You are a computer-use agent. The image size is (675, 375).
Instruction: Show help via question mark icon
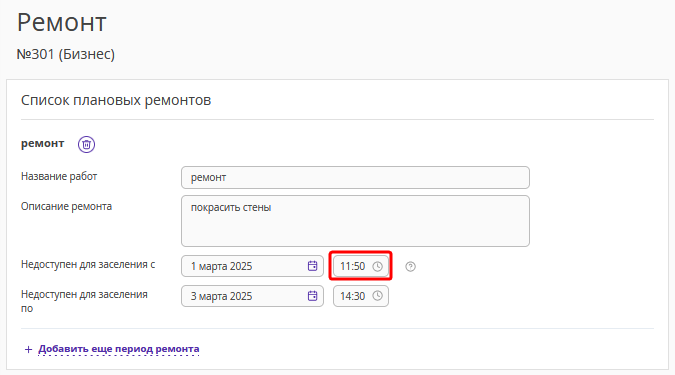(411, 267)
